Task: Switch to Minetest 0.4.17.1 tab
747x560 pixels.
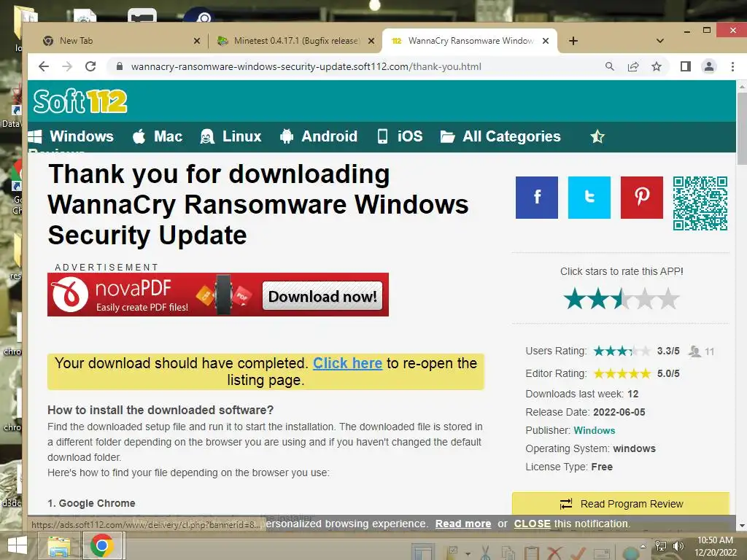Action: 295,41
